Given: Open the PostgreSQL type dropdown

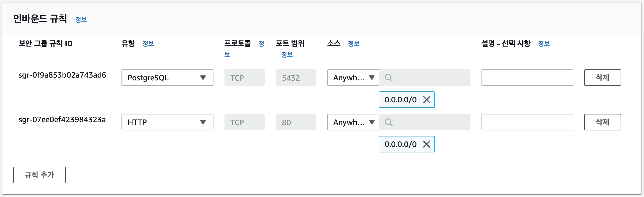Looking at the screenshot, I should [167, 78].
